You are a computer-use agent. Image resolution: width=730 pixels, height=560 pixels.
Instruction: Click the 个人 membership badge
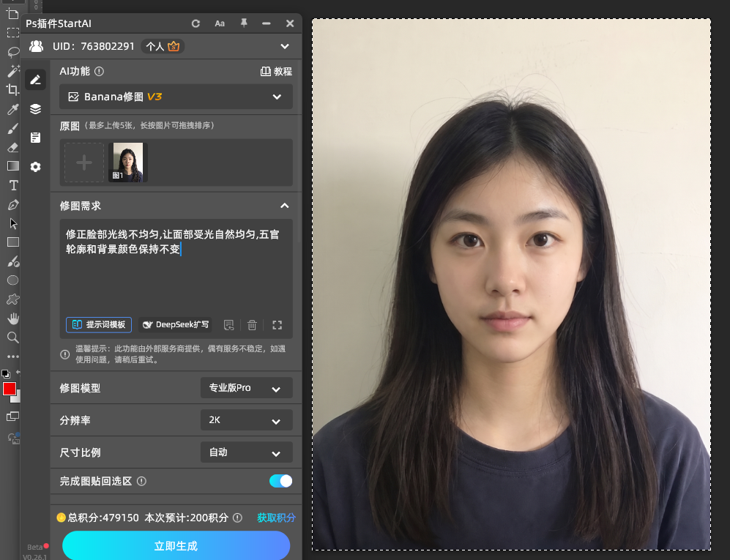tap(163, 46)
